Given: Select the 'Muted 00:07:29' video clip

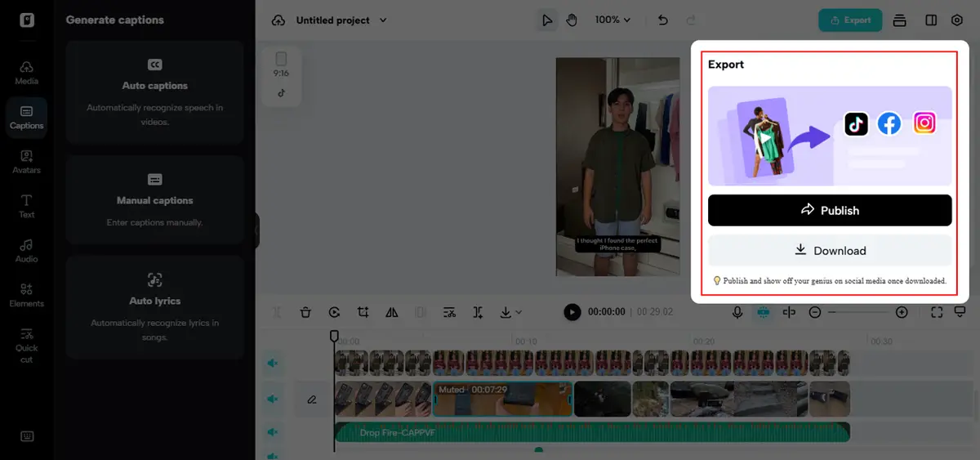Looking at the screenshot, I should pos(502,400).
